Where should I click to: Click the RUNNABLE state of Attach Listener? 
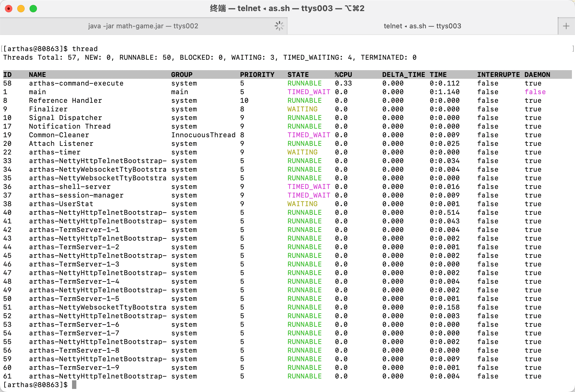[x=304, y=143]
